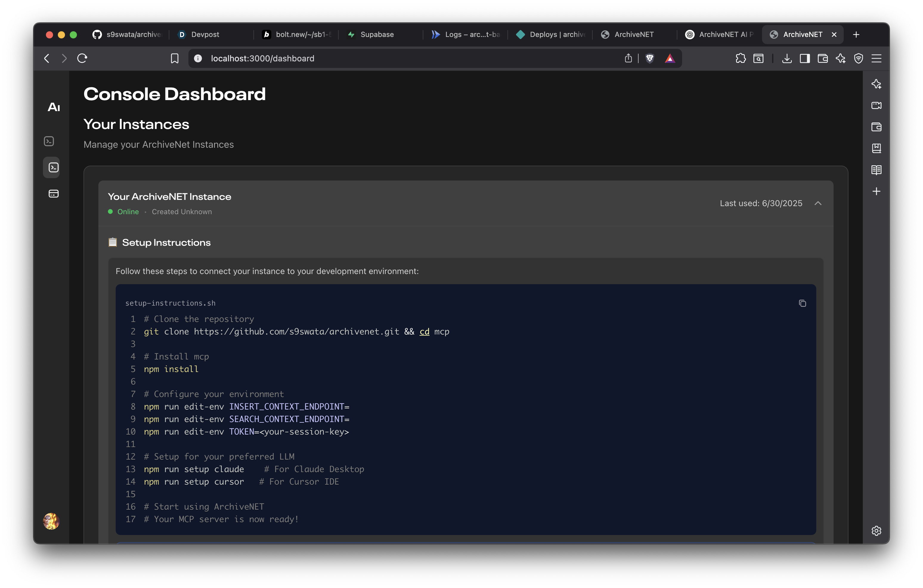This screenshot has width=923, height=588.
Task: Click the top terminal icon in left sidebar
Action: (49, 141)
